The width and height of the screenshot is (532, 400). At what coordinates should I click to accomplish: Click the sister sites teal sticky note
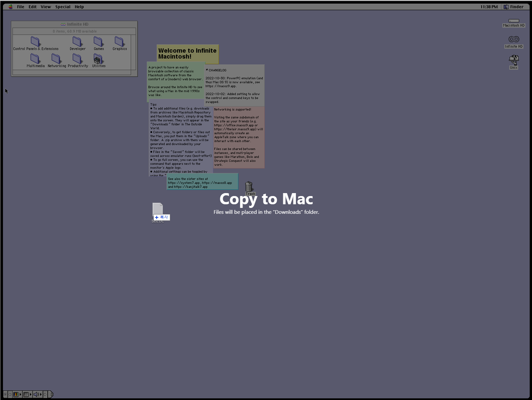202,182
